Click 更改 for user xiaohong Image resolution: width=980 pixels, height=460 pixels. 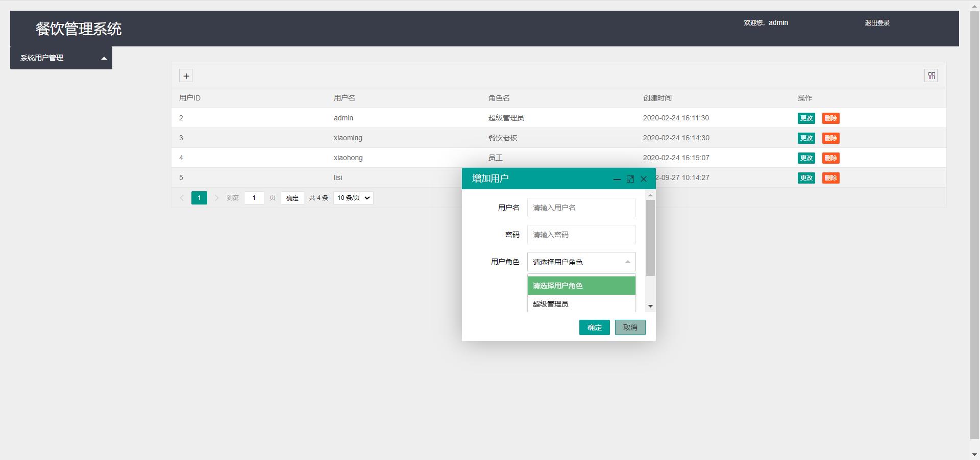[x=806, y=158]
